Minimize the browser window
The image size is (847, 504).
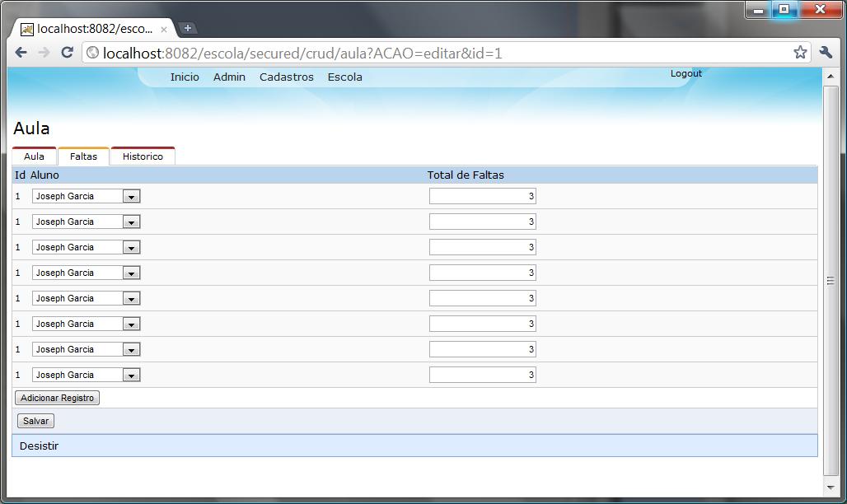click(x=758, y=10)
